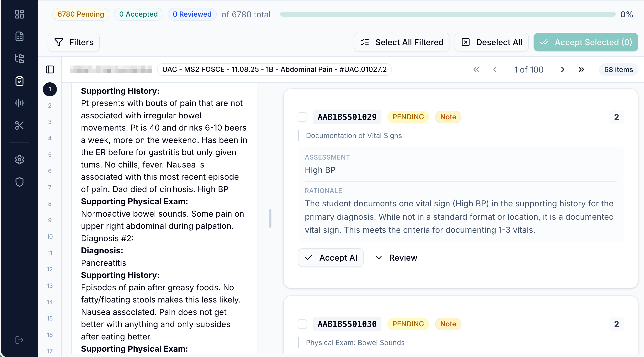This screenshot has width=644, height=357.
Task: Click the review progress bar
Action: point(447,14)
